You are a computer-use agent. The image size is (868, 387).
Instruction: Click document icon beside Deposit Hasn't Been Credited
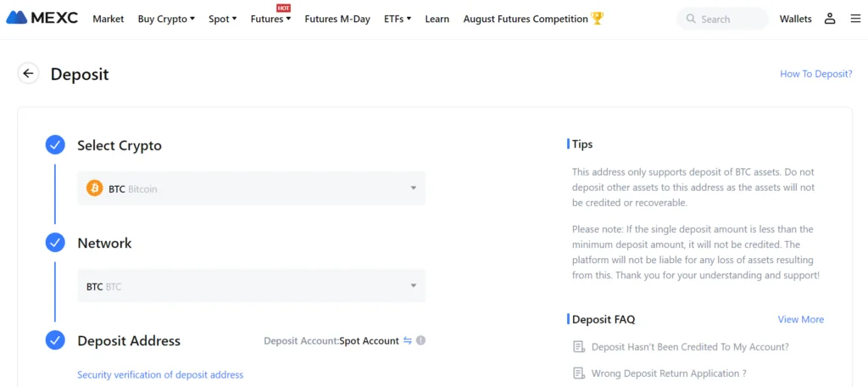pos(579,347)
